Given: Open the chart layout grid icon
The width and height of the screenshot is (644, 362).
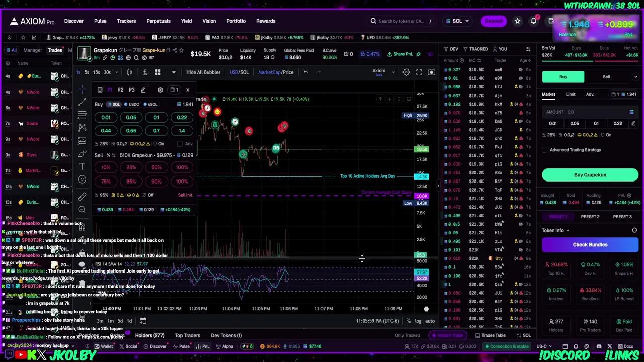Looking at the screenshot, I should pyautogui.click(x=157, y=72).
